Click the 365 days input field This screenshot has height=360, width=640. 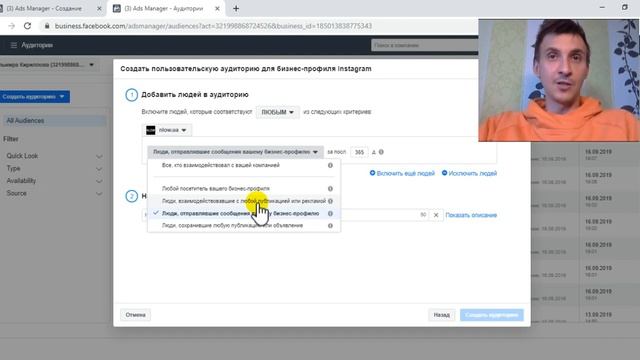(x=359, y=152)
